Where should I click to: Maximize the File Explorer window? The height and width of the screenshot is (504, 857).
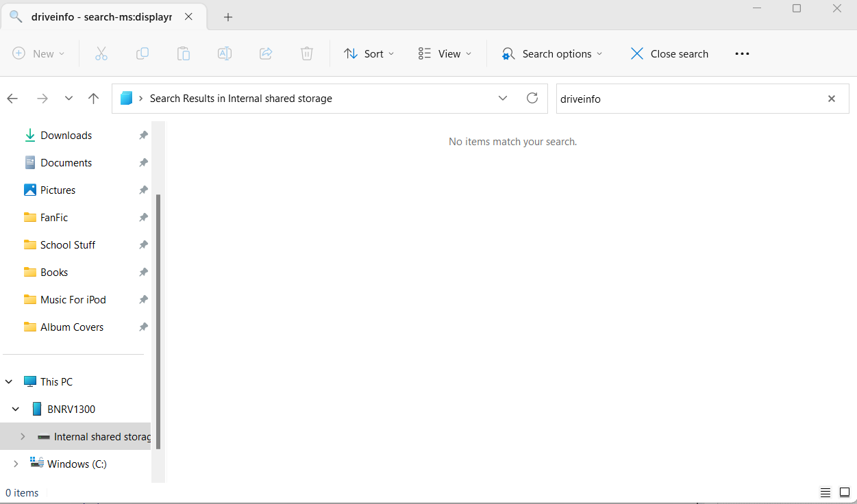[x=797, y=8]
